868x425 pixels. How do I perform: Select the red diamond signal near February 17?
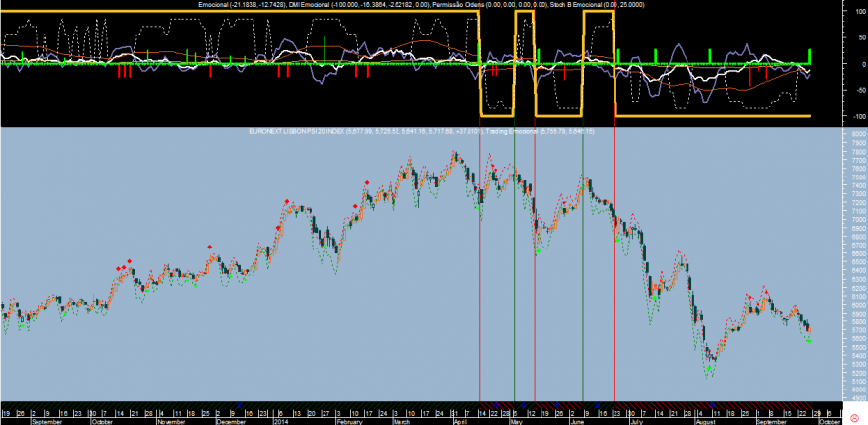point(367,183)
